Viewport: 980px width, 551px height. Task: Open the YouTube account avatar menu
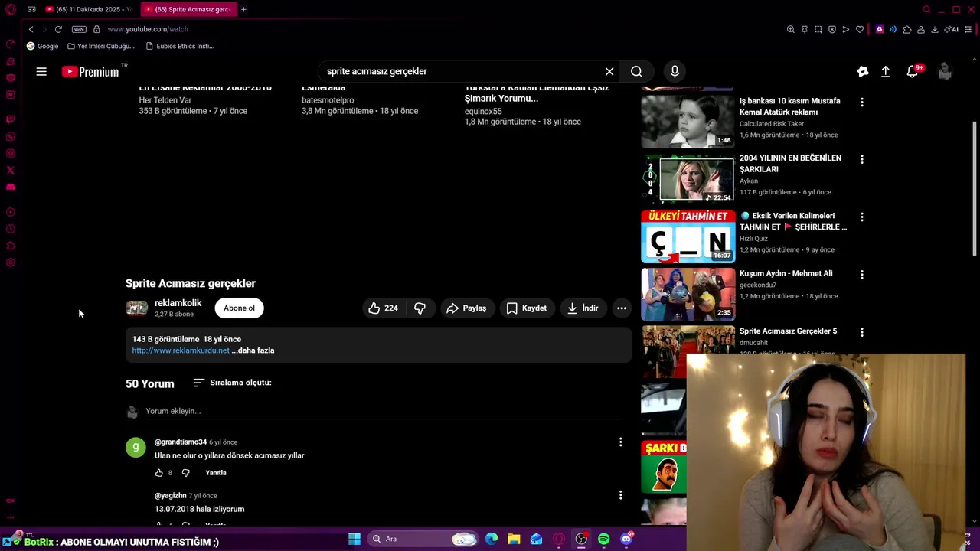tap(945, 71)
